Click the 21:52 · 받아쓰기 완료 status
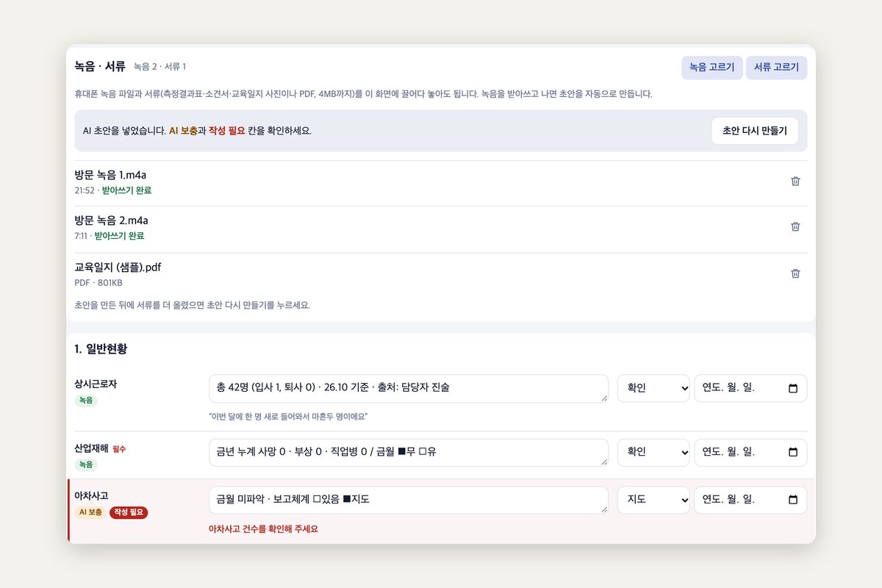Image resolution: width=882 pixels, height=588 pixels. pyautogui.click(x=113, y=190)
